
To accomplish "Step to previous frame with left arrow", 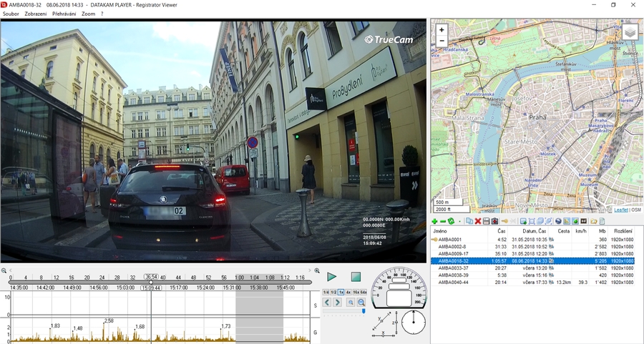I will tap(327, 303).
